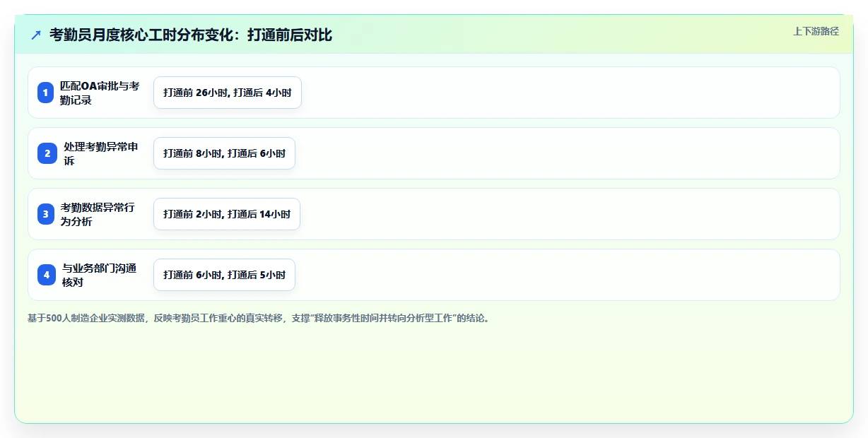Click the 打通前 6小时, 打通后 5小时 chip
The width and height of the screenshot is (868, 438).
click(224, 275)
